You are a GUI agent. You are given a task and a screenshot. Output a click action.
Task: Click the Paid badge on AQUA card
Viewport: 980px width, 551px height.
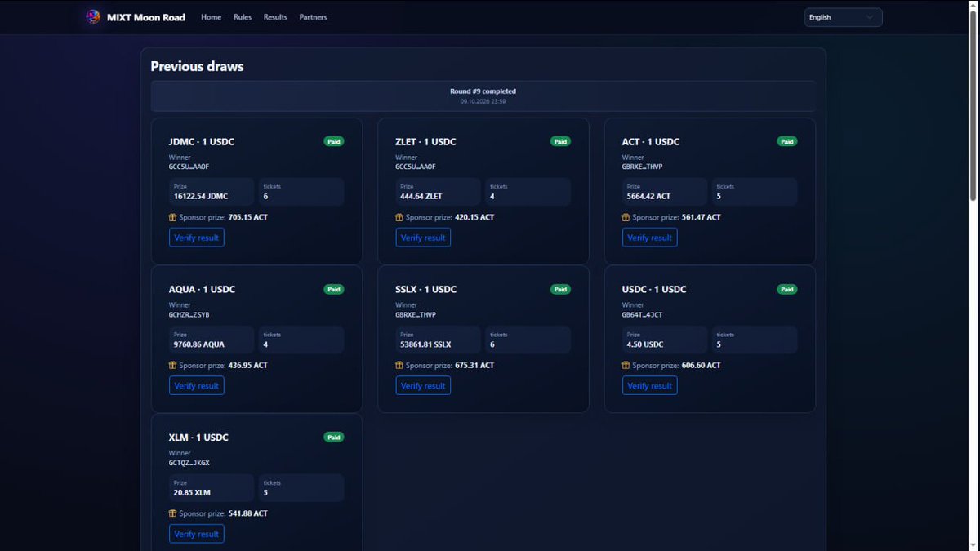point(334,289)
